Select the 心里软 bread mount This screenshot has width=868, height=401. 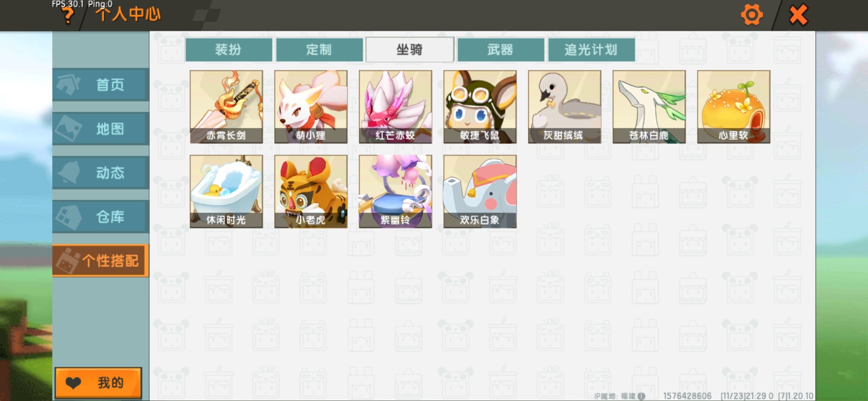tap(734, 107)
